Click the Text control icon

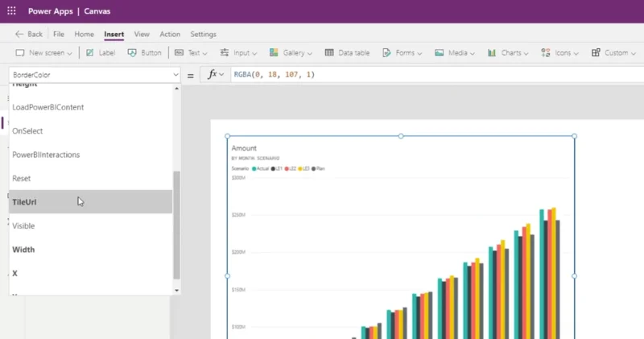click(179, 52)
